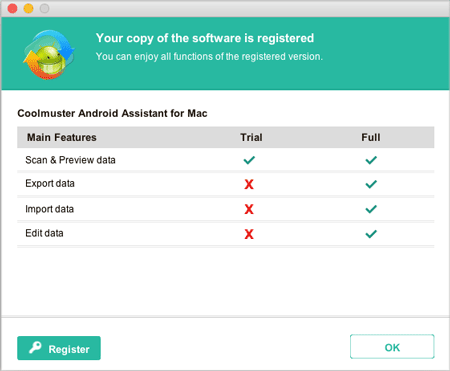Viewport: 450px width, 371px height.
Task: Click the Full checkmark for Scan & Preview data
Action: tap(371, 160)
